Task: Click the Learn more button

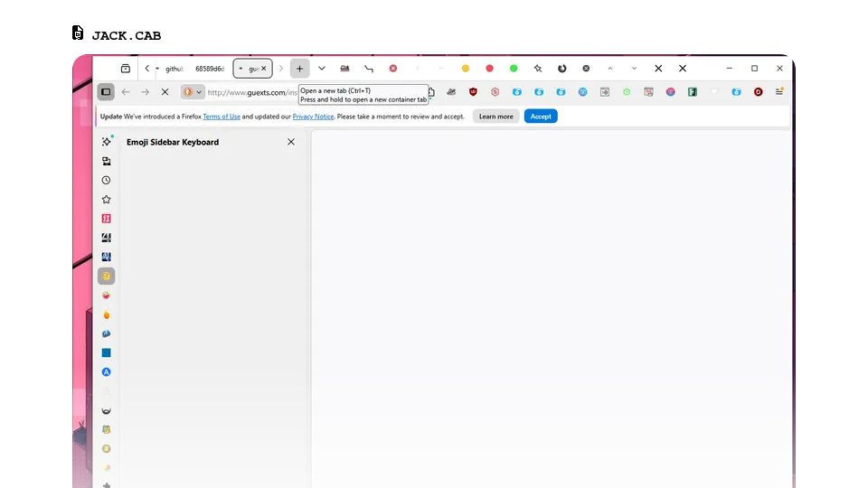Action: point(496,117)
